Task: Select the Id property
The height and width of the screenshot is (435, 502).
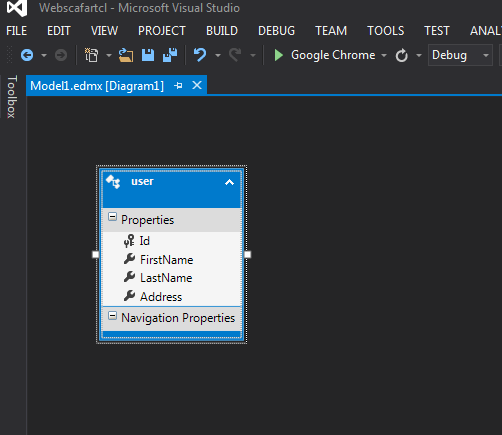Action: point(144,241)
